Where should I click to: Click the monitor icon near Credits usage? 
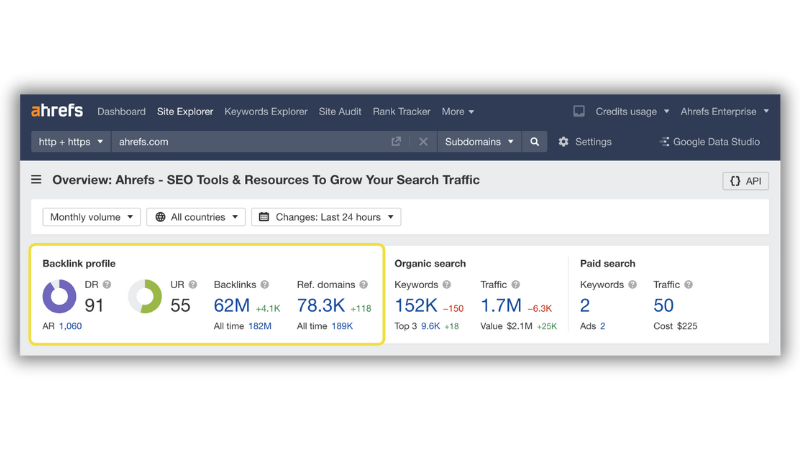tap(579, 111)
